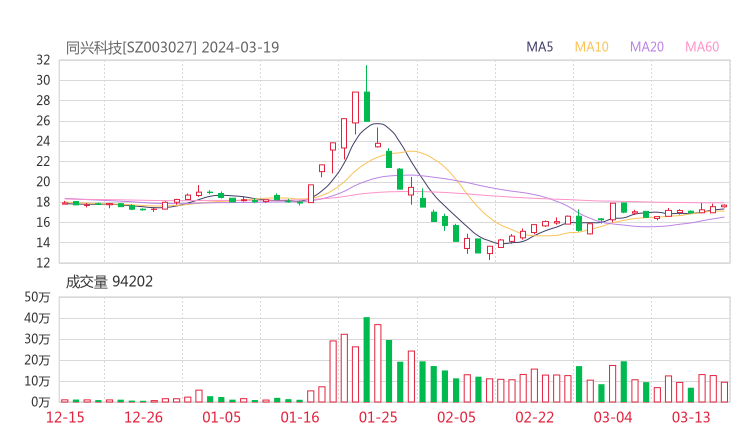Click the chart title 同兴科技[SZ003027] 2024-03-19
The height and width of the screenshot is (440, 740).
click(172, 47)
